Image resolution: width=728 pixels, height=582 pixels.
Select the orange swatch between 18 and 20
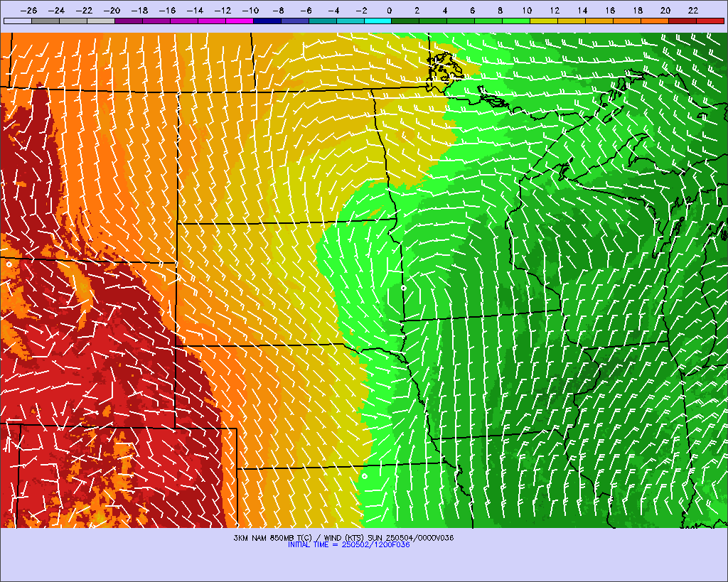coord(655,21)
